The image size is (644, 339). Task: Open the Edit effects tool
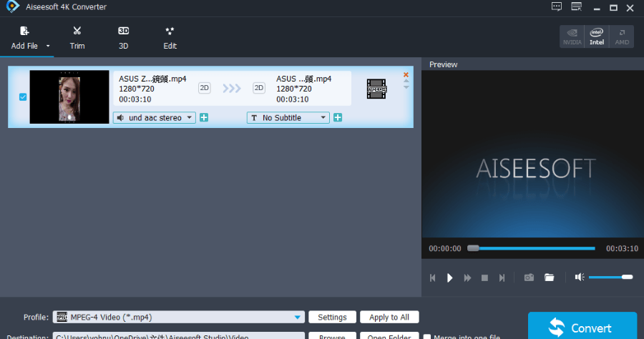tap(170, 38)
